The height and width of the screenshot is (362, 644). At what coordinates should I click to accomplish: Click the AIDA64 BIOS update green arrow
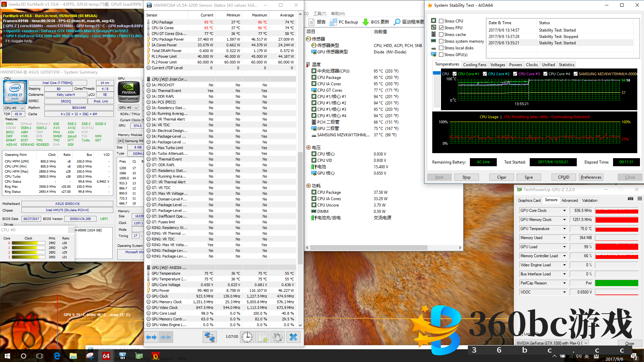(x=366, y=22)
